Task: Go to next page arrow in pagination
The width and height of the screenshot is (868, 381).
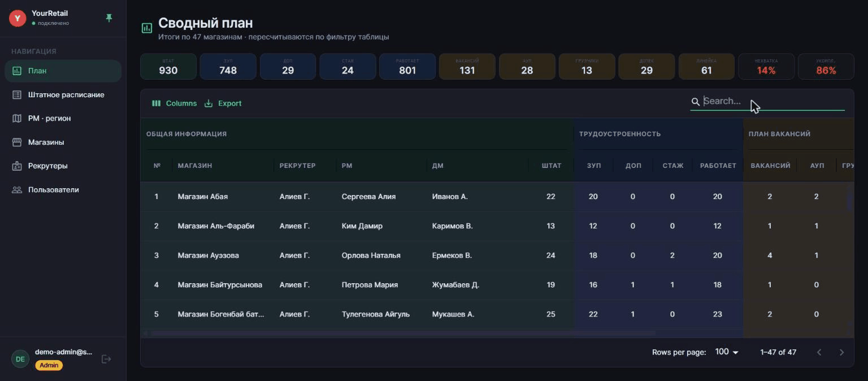Action: (x=841, y=352)
